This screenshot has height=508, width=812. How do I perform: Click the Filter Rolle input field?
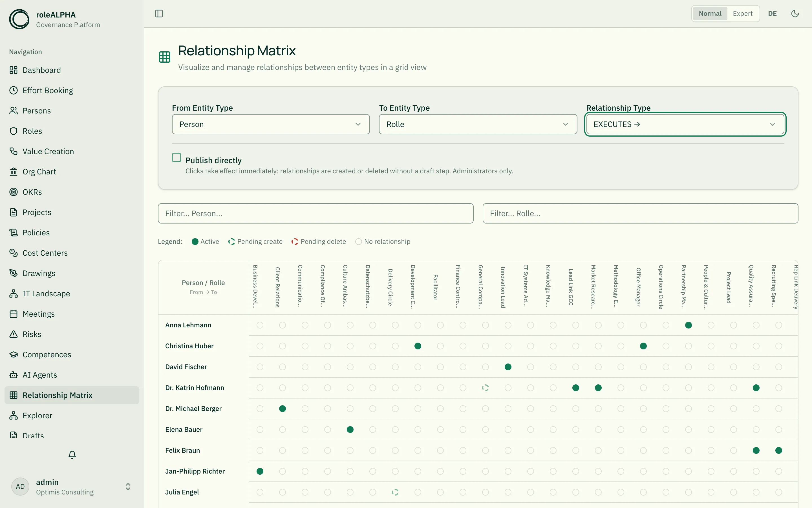point(640,213)
